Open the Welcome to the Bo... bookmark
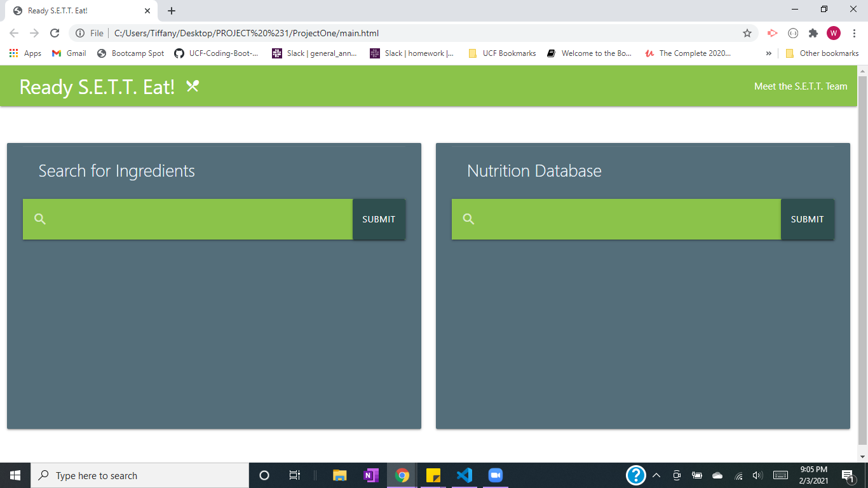Screen dimensions: 868x488 tap(589, 53)
